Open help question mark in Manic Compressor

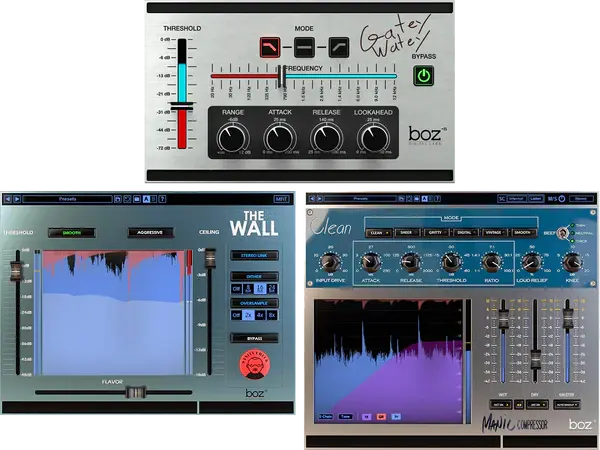pos(437,199)
